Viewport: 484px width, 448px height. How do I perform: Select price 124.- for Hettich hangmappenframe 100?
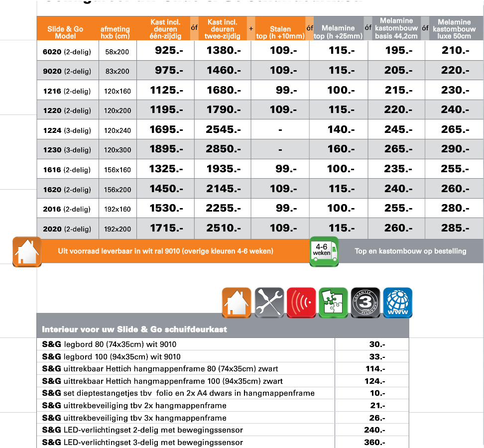[x=375, y=381]
